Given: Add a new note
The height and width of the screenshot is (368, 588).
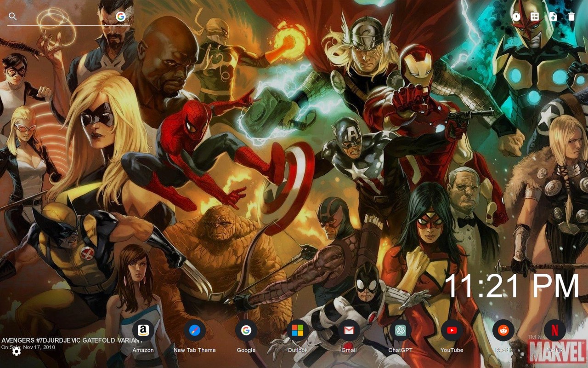Looking at the screenshot, I should coord(553,17).
